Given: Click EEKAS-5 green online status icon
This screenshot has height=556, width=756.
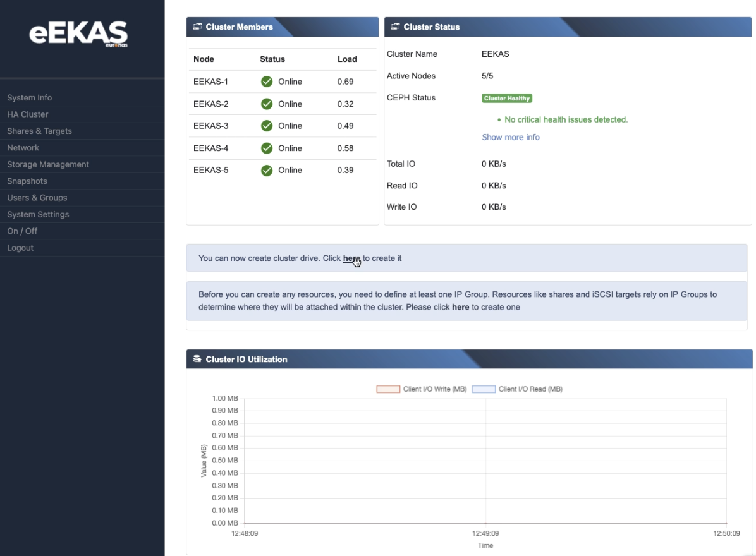Looking at the screenshot, I should [267, 170].
